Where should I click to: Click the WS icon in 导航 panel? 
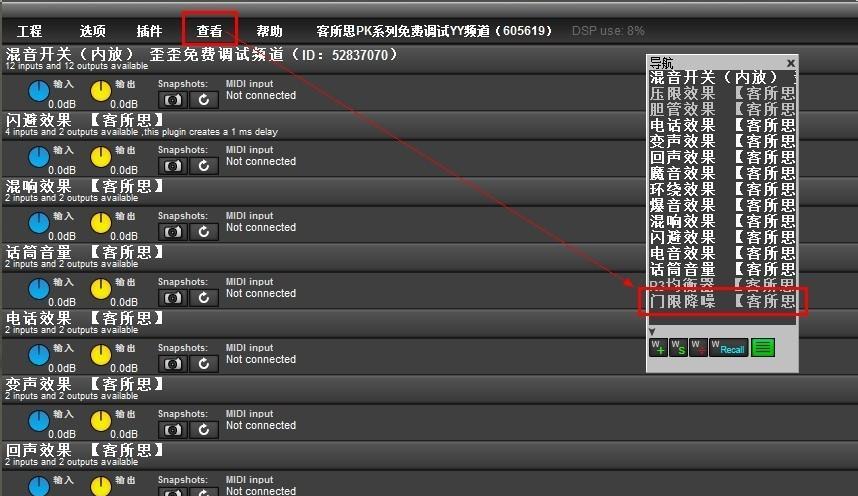pos(678,348)
